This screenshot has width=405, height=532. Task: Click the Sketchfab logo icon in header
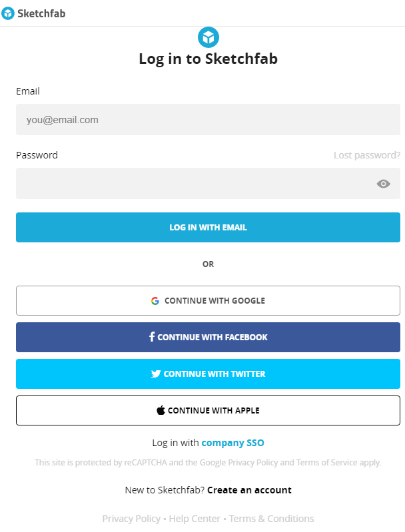[x=8, y=13]
